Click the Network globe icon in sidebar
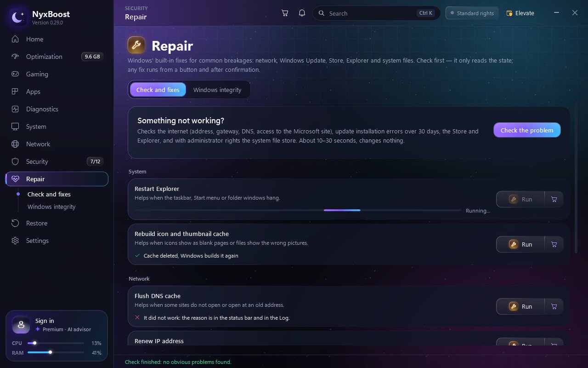The image size is (588, 368). click(15, 144)
